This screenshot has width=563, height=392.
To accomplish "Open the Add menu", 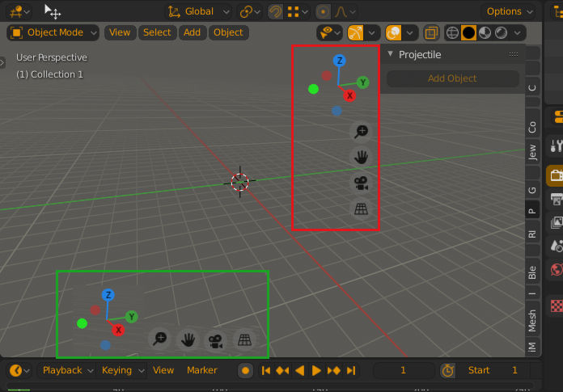I will click(192, 32).
